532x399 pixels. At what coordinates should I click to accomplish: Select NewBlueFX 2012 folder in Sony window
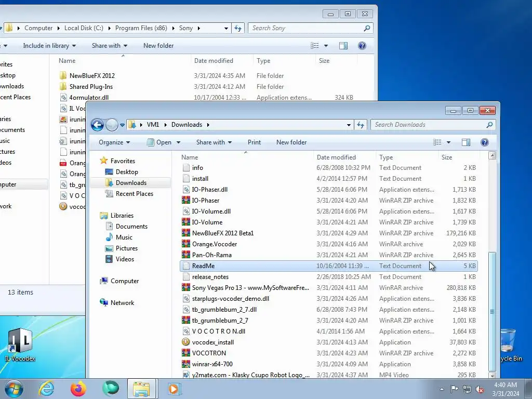click(x=207, y=76)
